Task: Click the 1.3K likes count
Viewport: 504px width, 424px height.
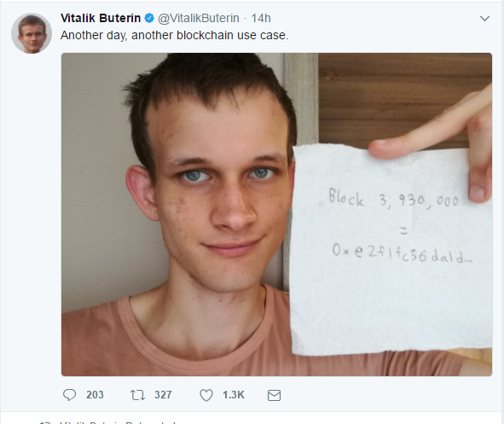Action: click(x=234, y=395)
